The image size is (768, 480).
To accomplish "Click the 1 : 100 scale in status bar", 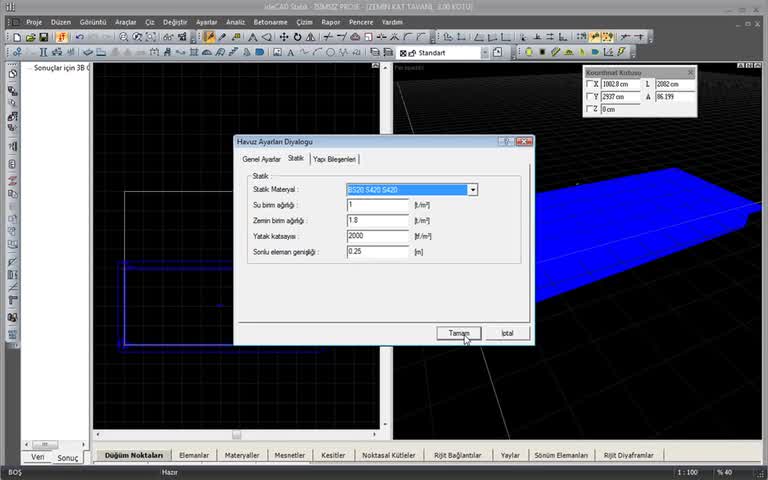I will (688, 472).
